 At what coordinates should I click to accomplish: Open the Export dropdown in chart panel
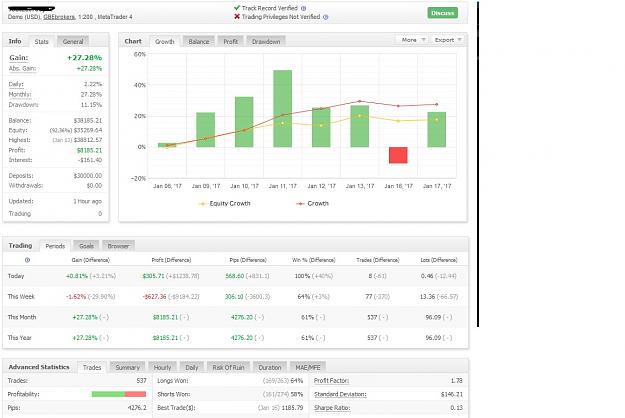pyautogui.click(x=448, y=40)
